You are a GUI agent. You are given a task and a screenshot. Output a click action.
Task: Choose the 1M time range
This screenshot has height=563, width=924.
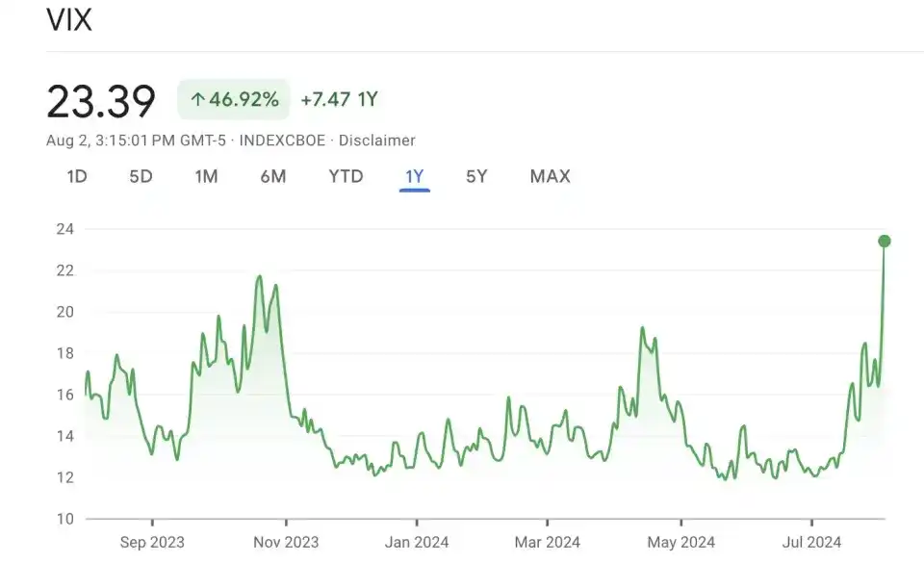206,176
